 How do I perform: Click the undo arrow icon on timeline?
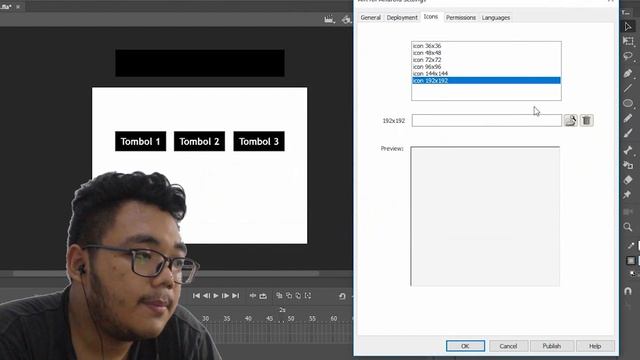(x=342, y=296)
